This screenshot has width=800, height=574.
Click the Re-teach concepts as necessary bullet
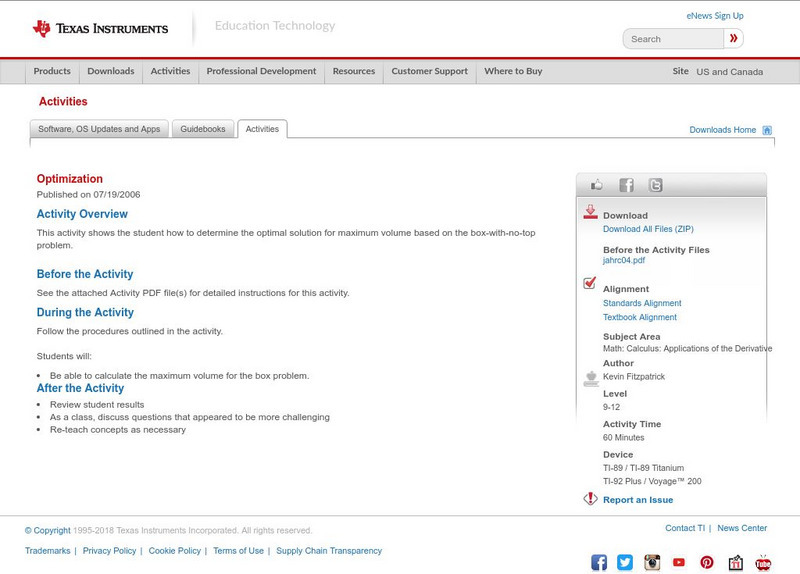tap(118, 430)
